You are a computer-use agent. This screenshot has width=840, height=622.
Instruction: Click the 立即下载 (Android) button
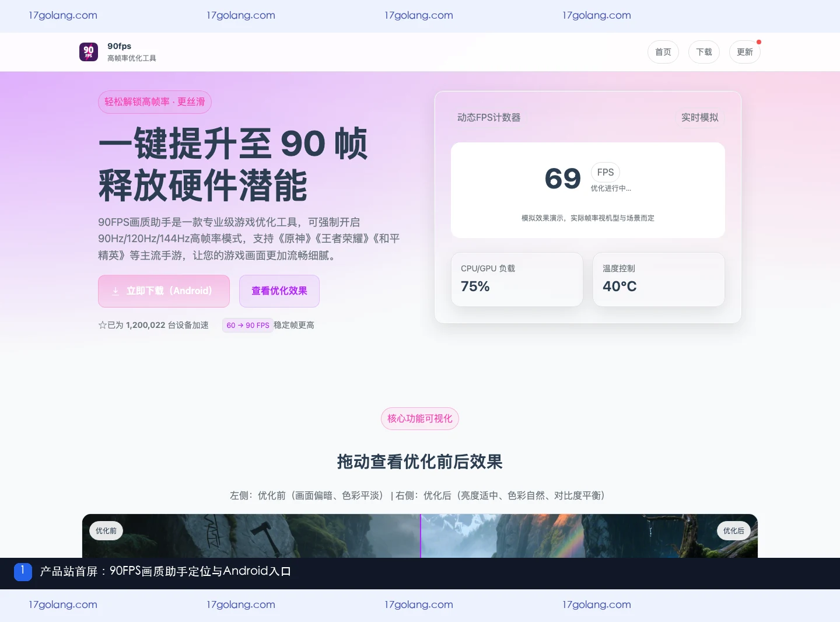(164, 291)
